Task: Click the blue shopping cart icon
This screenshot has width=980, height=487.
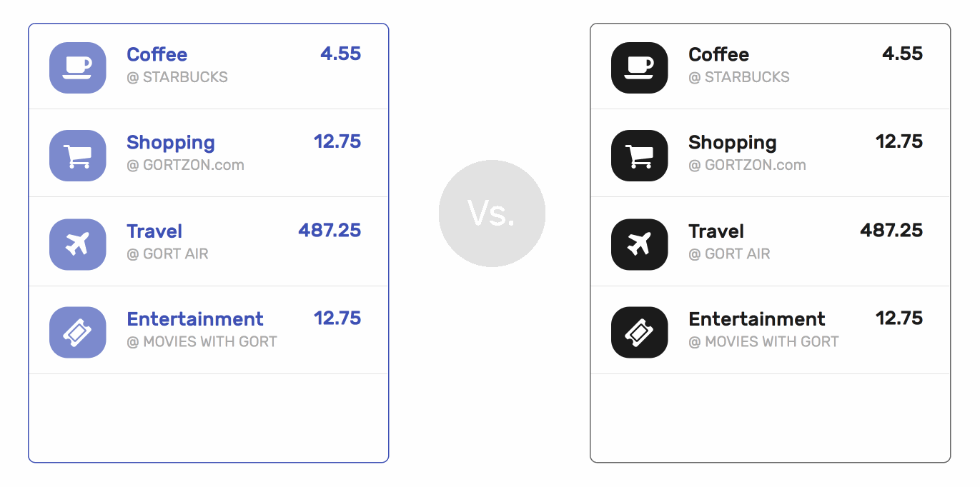Action: [77, 156]
